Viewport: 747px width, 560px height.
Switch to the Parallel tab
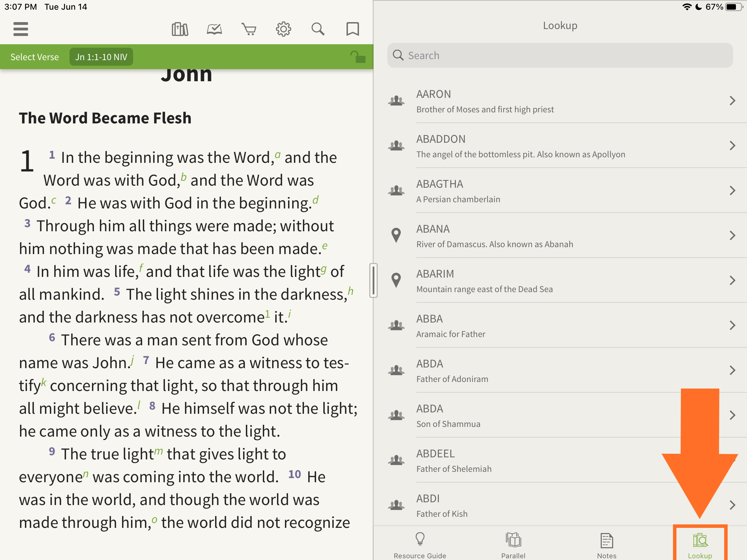tap(513, 545)
